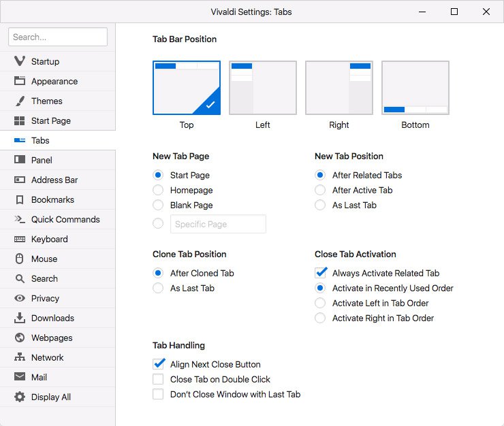Screen dimensions: 504x426
Task: Open Themes via the brush icon
Action: [x=19, y=101]
